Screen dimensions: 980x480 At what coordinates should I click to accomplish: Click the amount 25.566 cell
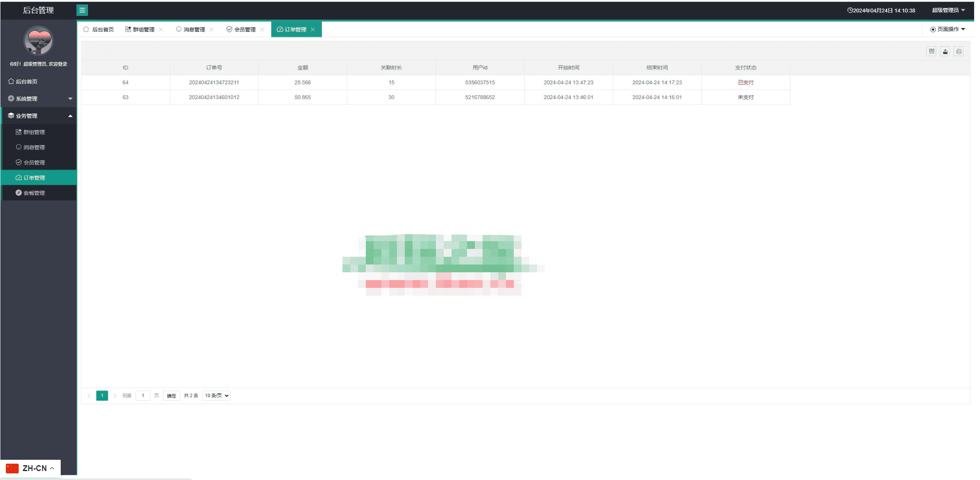point(303,82)
